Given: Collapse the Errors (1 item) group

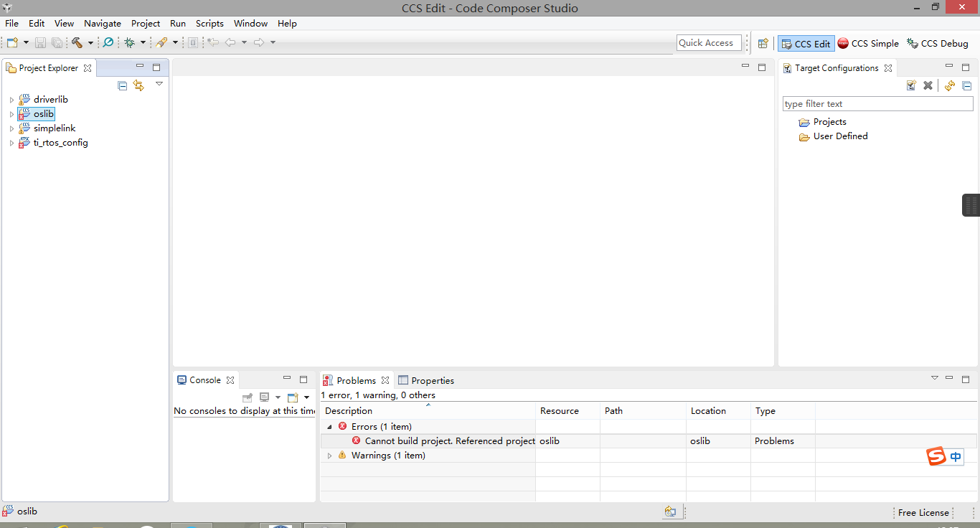Looking at the screenshot, I should 329,427.
